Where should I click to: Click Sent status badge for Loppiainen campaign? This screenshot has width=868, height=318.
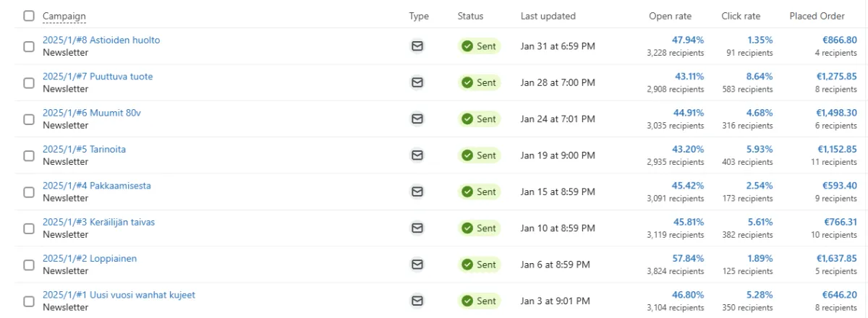pyautogui.click(x=479, y=265)
